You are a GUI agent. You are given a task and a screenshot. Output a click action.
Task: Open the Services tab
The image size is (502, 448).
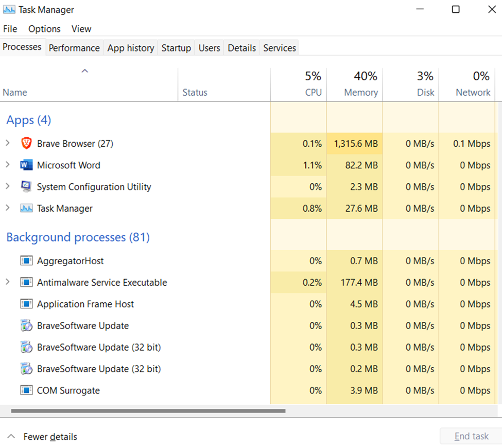[x=280, y=48]
